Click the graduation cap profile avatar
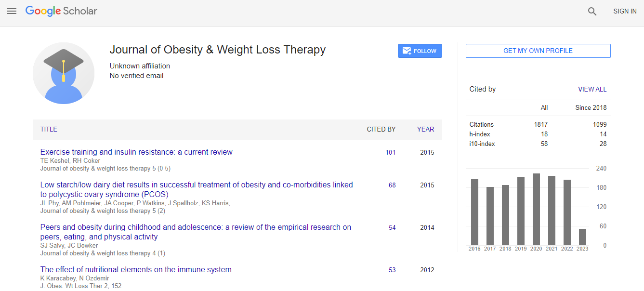Screen dimensions: 644x291 64,73
